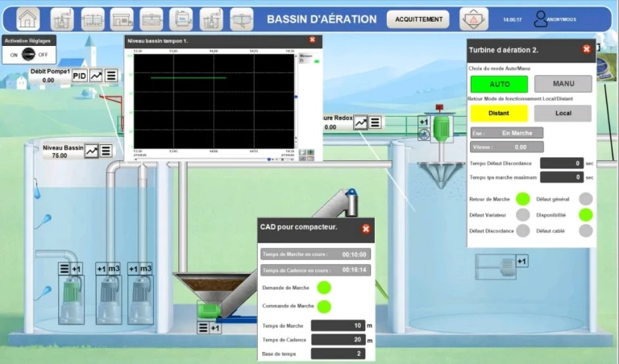Toggle the Activation Réglages ON/OFF switch

(x=28, y=55)
